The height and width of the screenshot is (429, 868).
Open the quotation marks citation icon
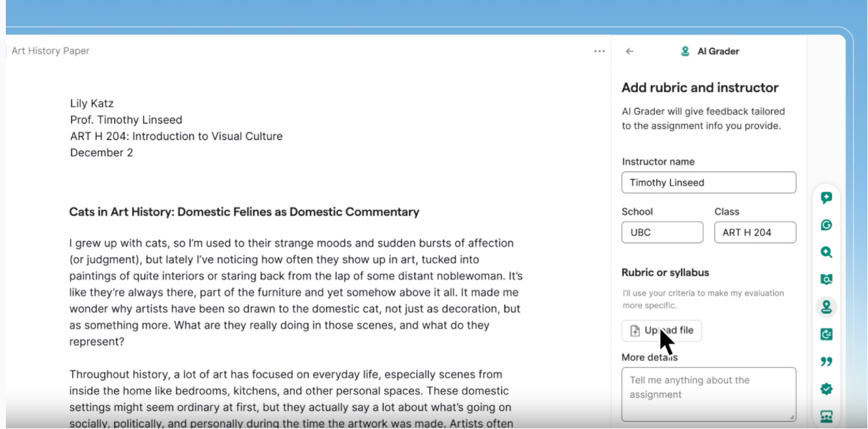click(826, 362)
